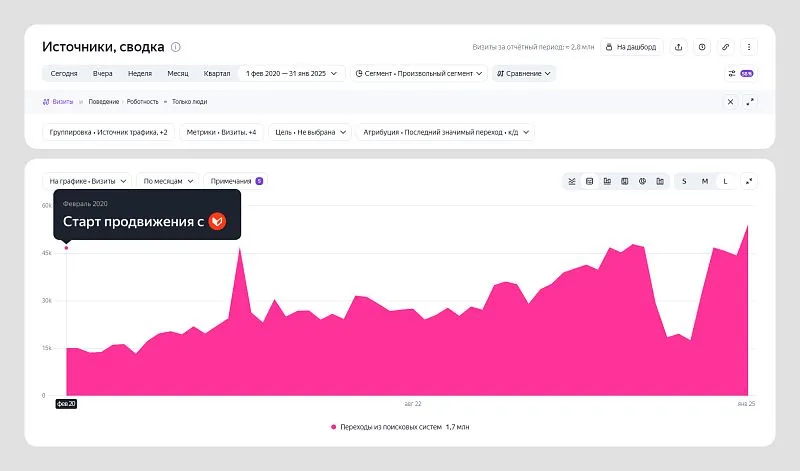Set chart size to M
The image size is (800, 471).
coord(705,181)
